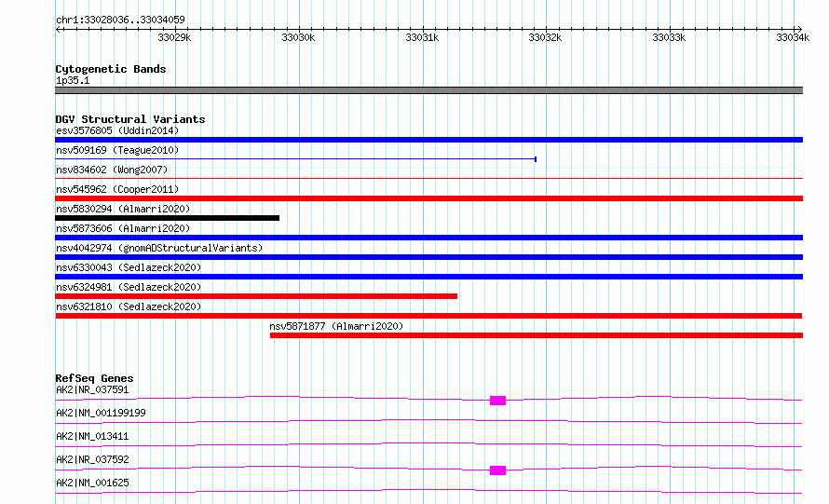Click the nsv5873606 (Almarri2020) label
829x504 pixels.
123,228
